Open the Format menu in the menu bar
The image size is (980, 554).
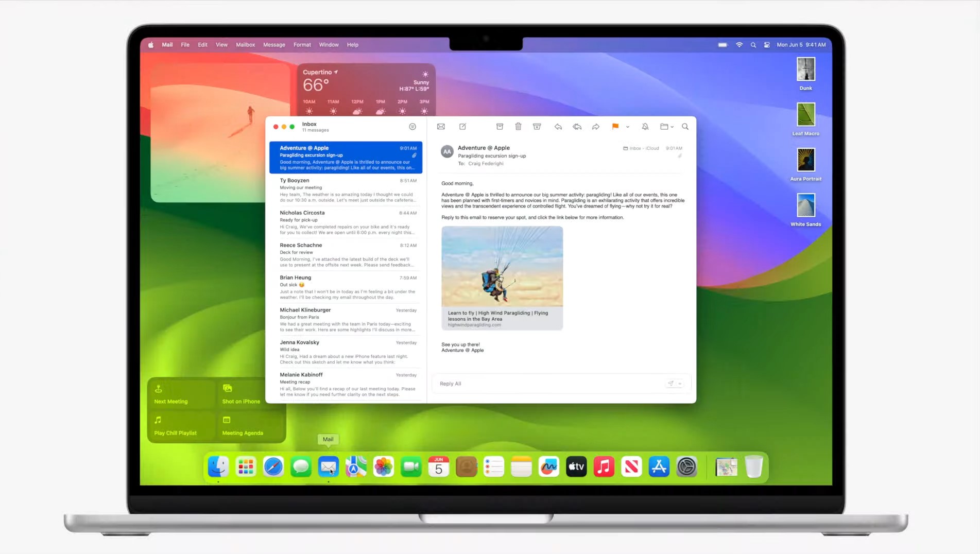coord(302,45)
